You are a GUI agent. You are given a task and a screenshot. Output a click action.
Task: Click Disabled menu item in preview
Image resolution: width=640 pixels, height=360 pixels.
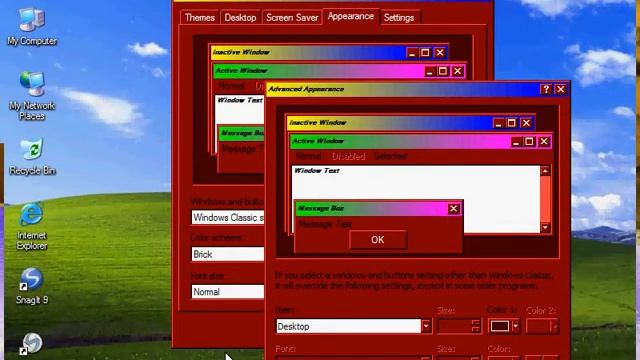pyautogui.click(x=348, y=156)
